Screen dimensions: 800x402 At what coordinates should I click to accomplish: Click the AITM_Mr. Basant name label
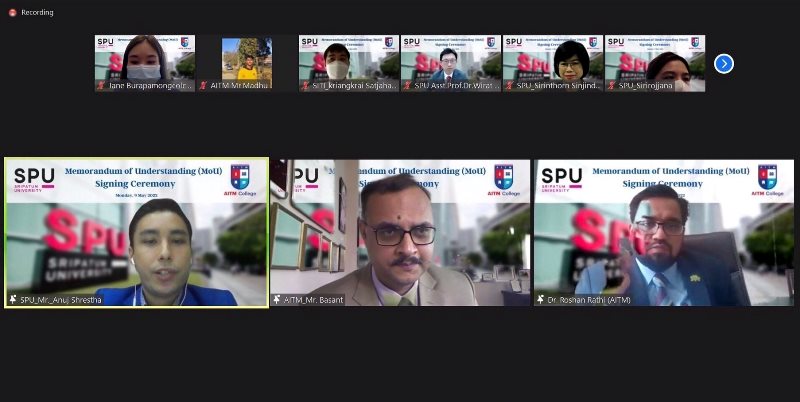[313, 300]
